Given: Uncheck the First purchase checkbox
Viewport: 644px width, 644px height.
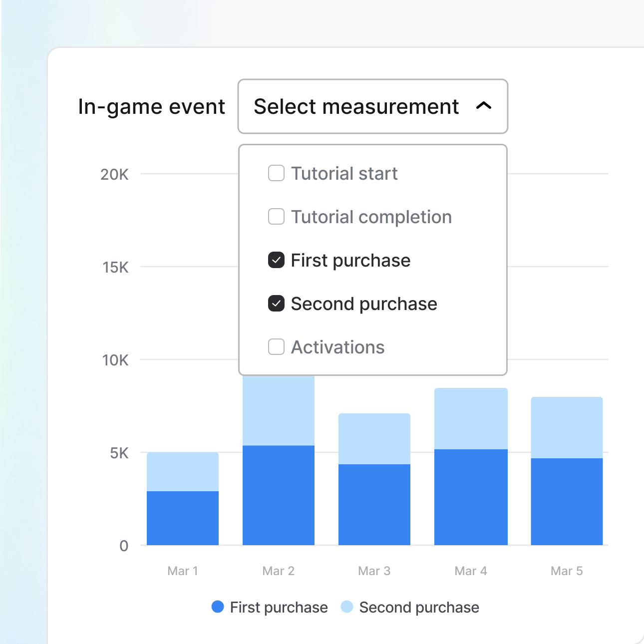Looking at the screenshot, I should point(276,260).
